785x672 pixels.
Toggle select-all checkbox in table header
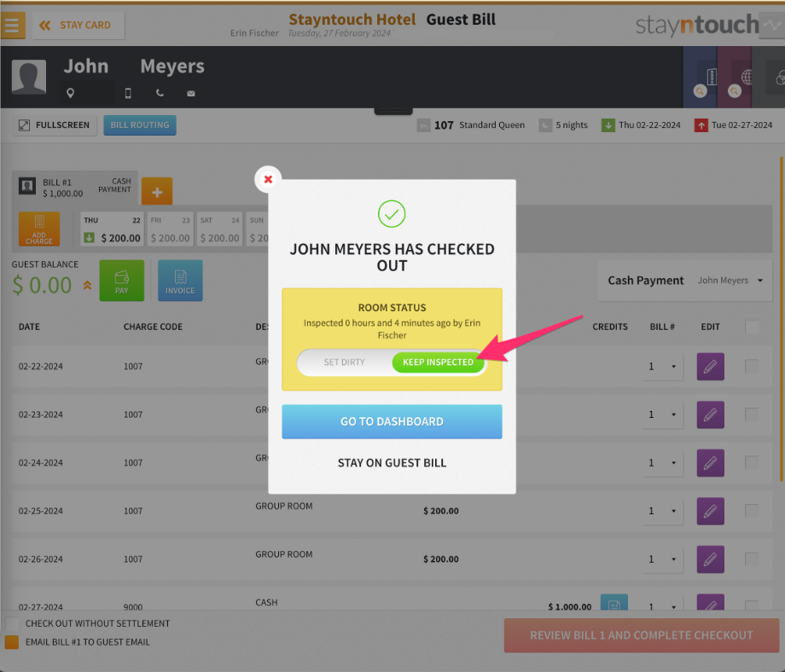coord(752,327)
